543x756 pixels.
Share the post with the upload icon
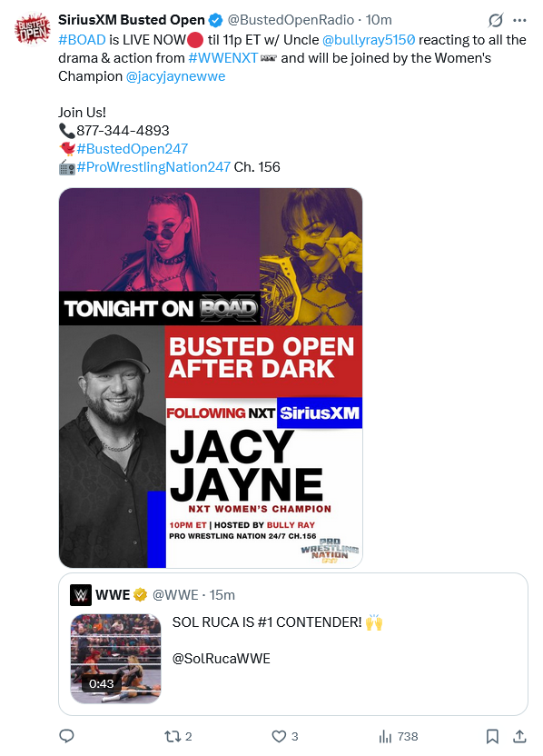click(x=519, y=736)
